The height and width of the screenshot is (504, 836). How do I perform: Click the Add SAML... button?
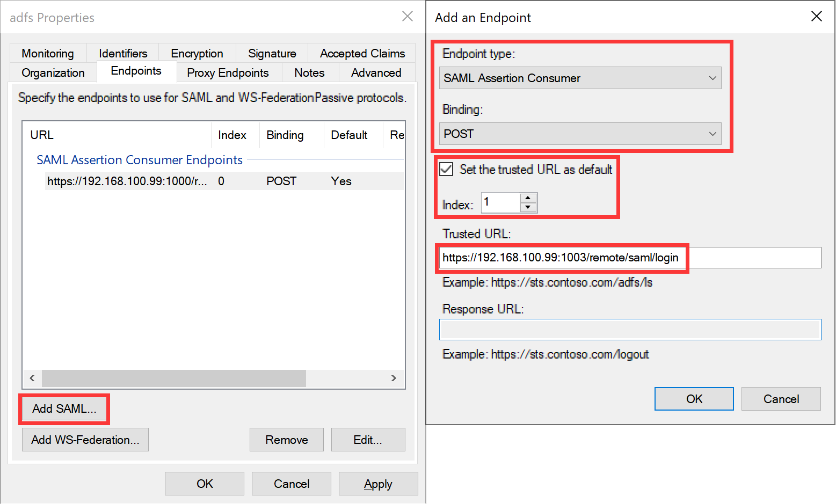tap(64, 409)
